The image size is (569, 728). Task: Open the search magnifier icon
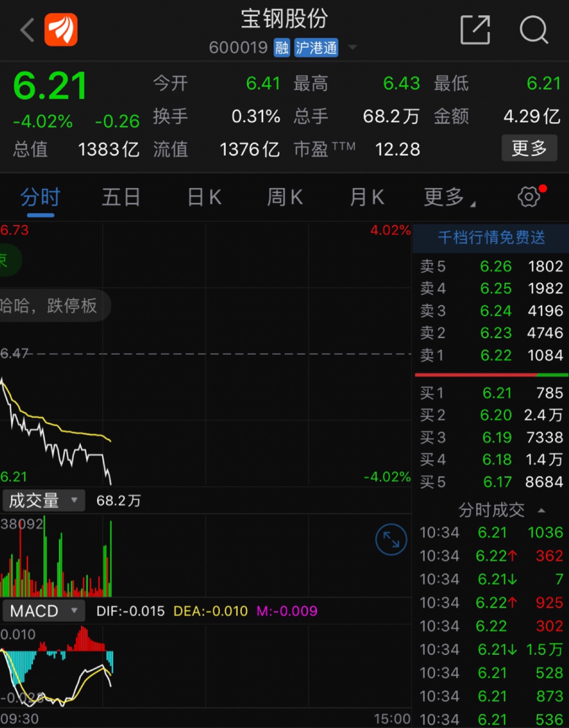pos(534,30)
